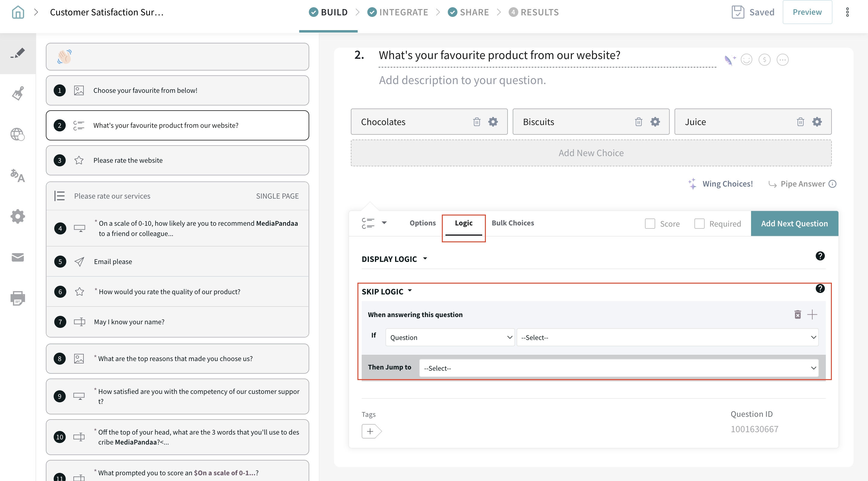The height and width of the screenshot is (481, 868).
Task: Enable the Score checkbox
Action: (650, 224)
